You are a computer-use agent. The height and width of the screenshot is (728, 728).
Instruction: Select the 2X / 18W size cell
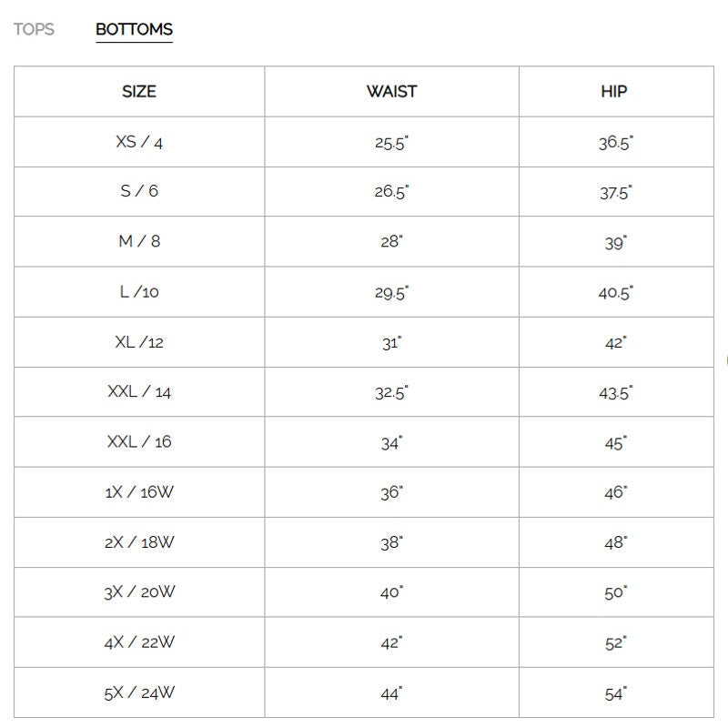(139, 542)
